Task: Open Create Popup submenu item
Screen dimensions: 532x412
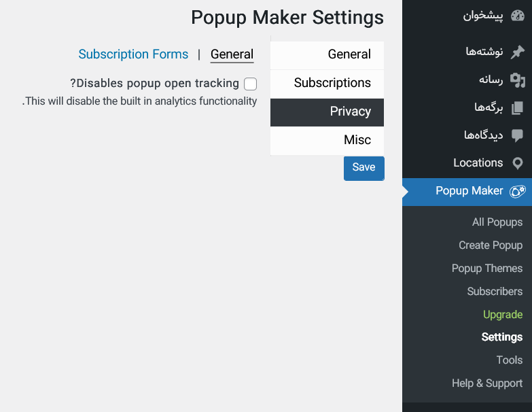Action: [x=491, y=245]
